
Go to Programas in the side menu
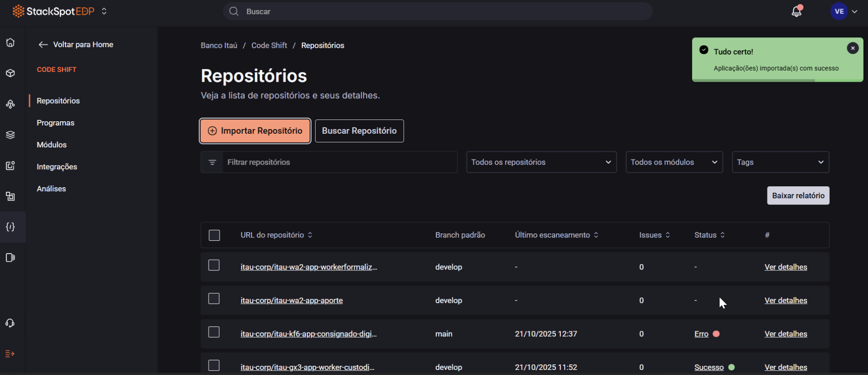(55, 123)
